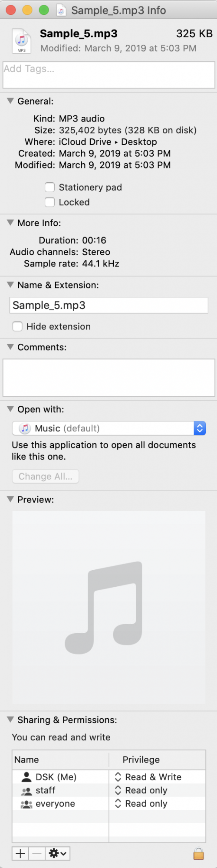Select the everyone group icon

click(x=26, y=804)
